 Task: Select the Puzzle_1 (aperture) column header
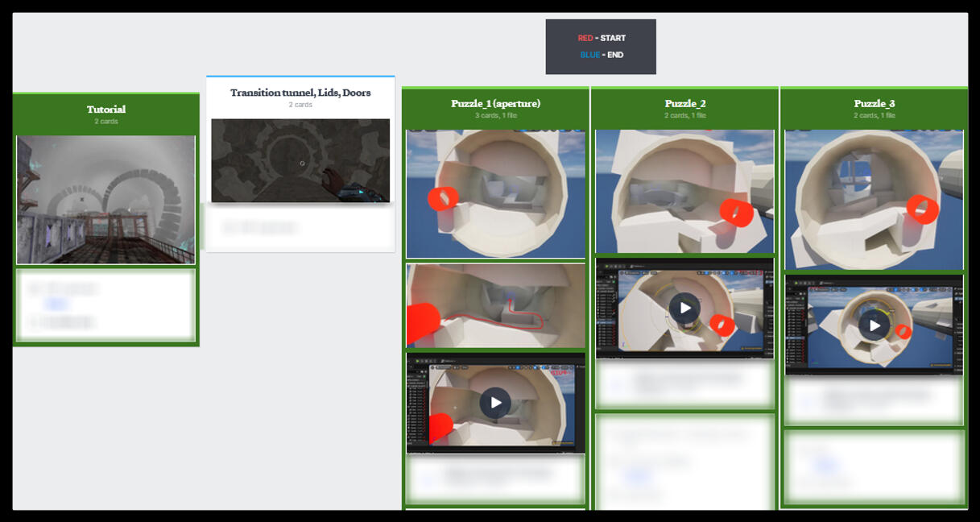pyautogui.click(x=495, y=104)
